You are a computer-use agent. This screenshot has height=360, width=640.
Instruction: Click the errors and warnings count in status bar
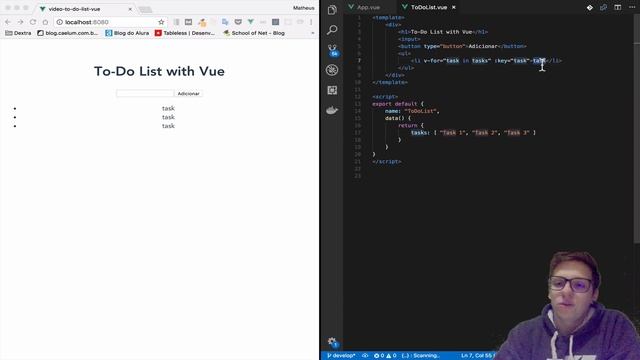385,356
